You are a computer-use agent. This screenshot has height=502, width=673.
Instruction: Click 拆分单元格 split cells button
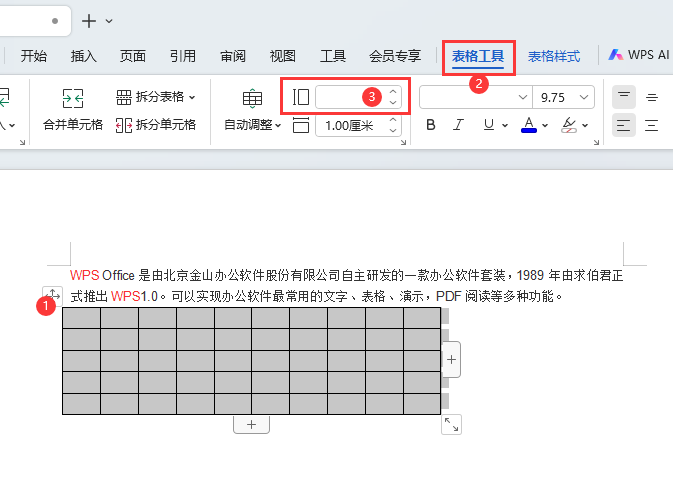click(155, 125)
